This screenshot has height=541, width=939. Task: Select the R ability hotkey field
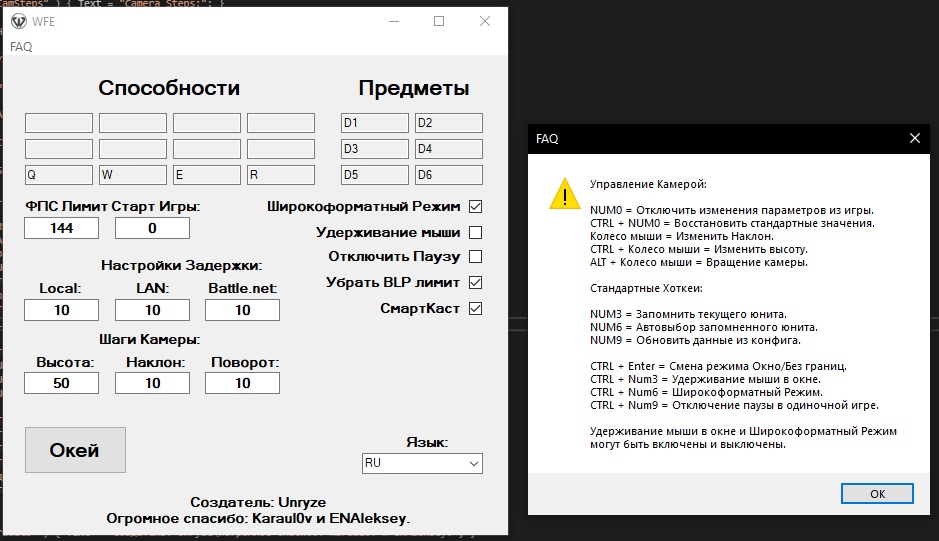281,175
